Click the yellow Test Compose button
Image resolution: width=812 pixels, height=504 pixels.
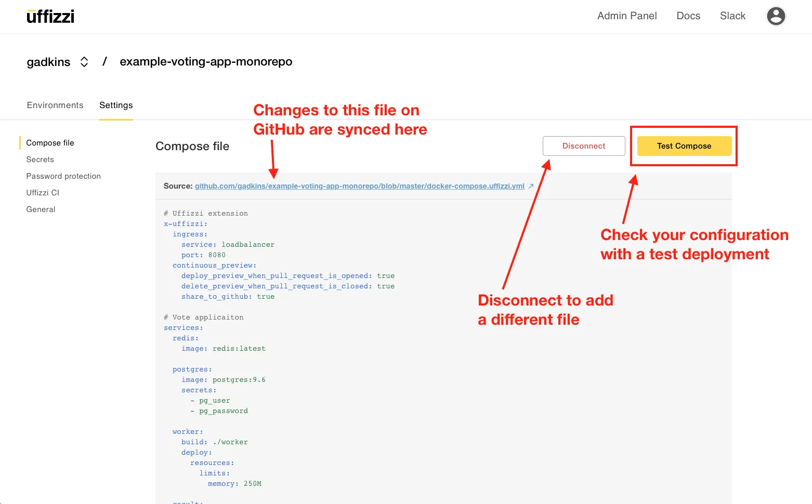pyautogui.click(x=684, y=146)
